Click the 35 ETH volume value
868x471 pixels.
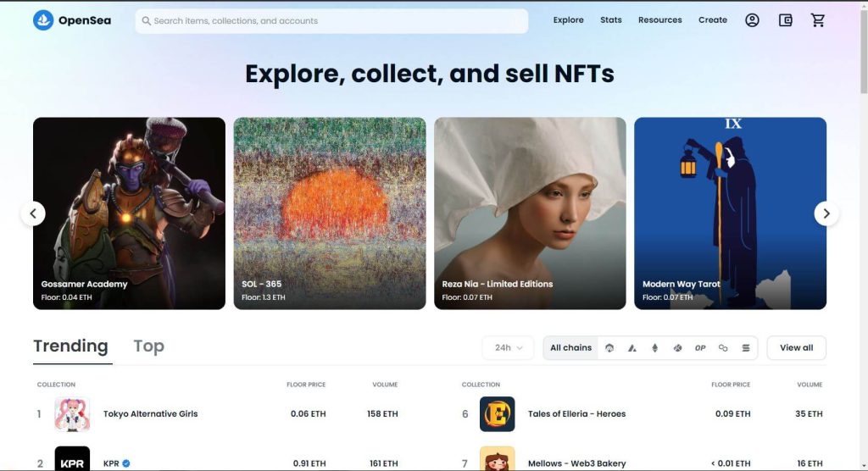click(x=809, y=414)
